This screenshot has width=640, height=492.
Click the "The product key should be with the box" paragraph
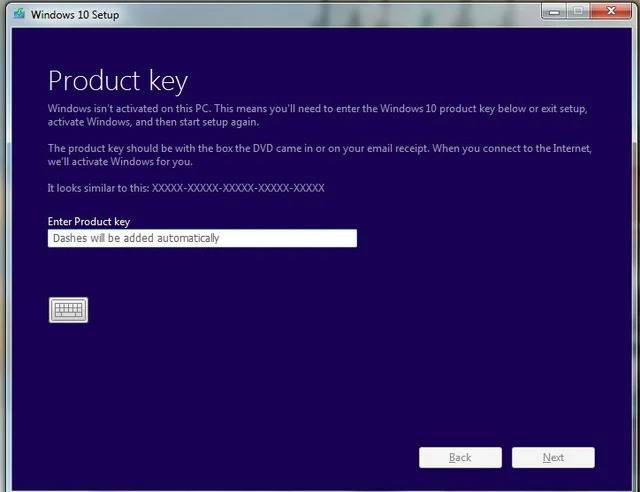(320, 155)
